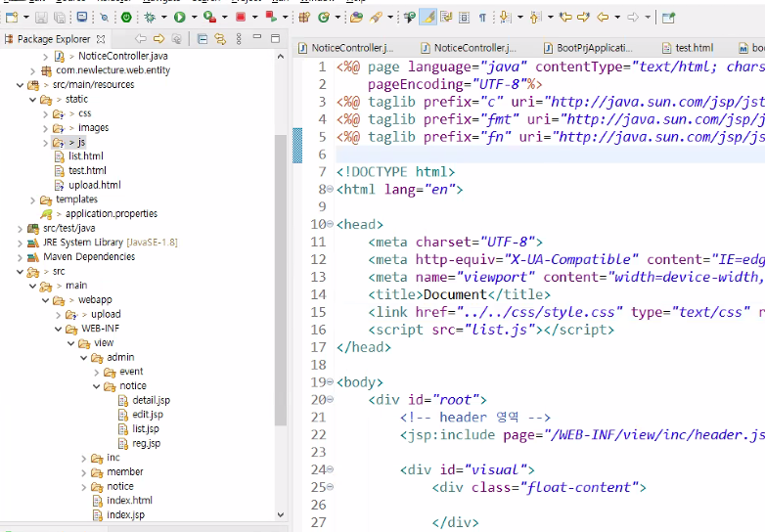Viewport: 765px width, 532px height.
Task: Open the Debug button dropdown arrow
Action: [164, 18]
